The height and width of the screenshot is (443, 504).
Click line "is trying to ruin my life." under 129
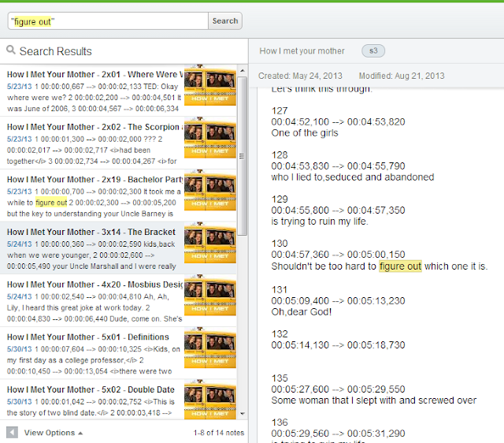[320, 221]
